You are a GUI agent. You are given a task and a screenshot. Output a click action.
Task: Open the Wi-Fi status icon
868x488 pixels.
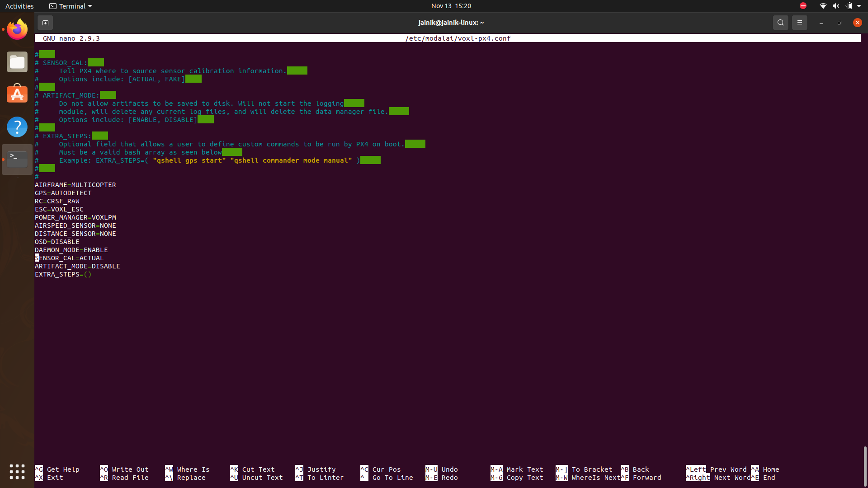823,6
